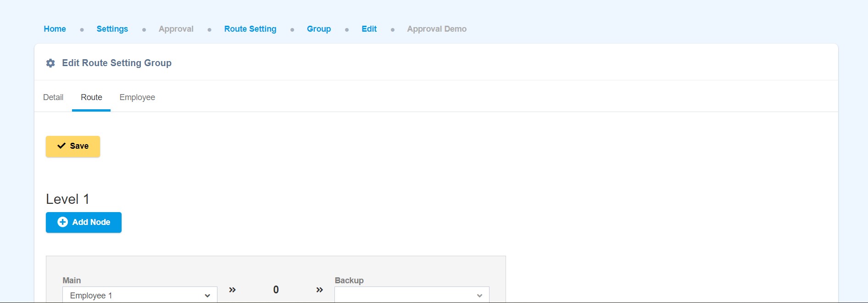868x303 pixels.
Task: Expand the empty Backup dropdown
Action: 404,295
